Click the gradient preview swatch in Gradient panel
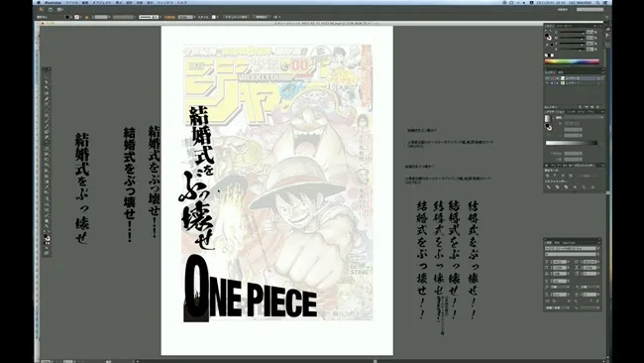644x363 pixels. point(547,118)
